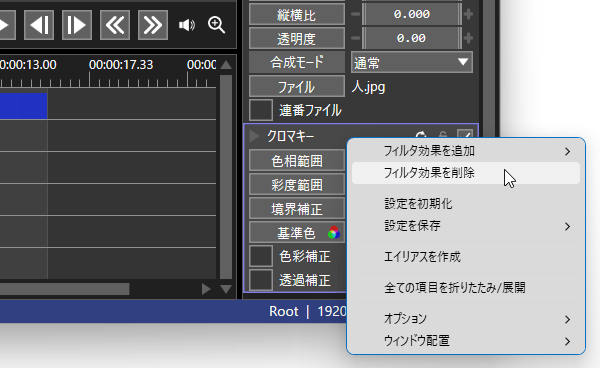Click the 00:00:17.33 mark on the timeline ruler
The height and width of the screenshot is (368, 600).
click(x=121, y=65)
